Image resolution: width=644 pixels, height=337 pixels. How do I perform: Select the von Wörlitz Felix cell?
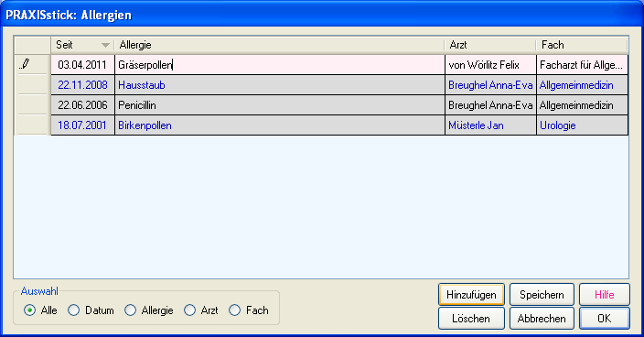pos(490,65)
